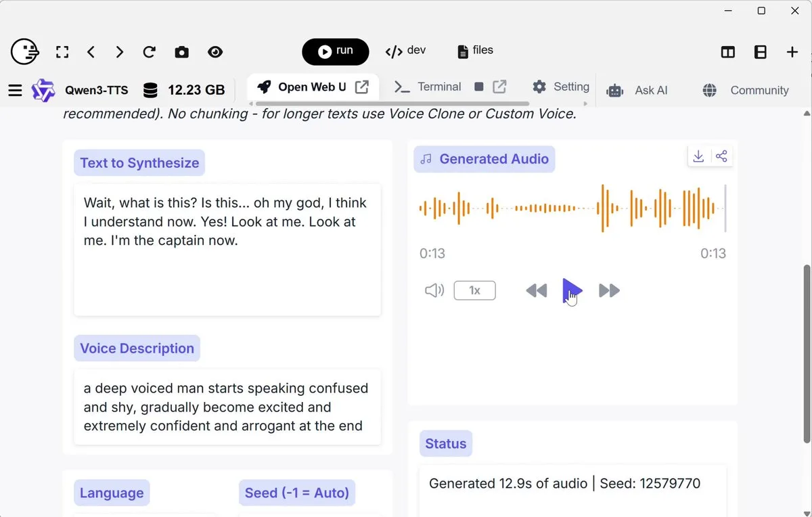Switch to the dev view

click(405, 51)
